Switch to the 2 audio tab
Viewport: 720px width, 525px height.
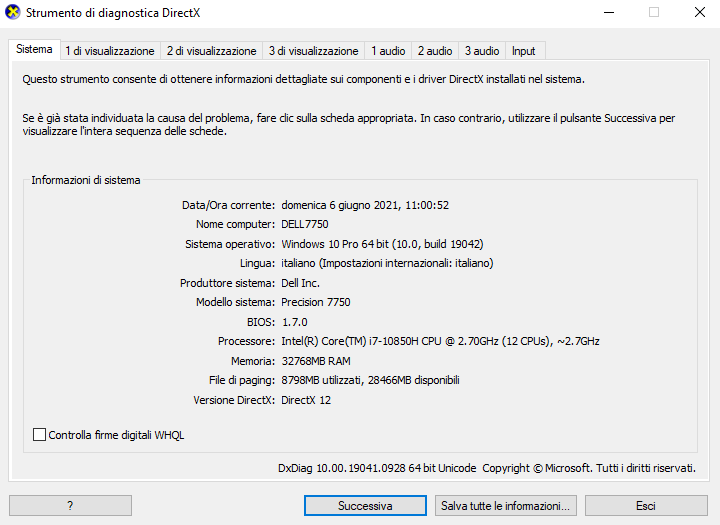click(435, 51)
